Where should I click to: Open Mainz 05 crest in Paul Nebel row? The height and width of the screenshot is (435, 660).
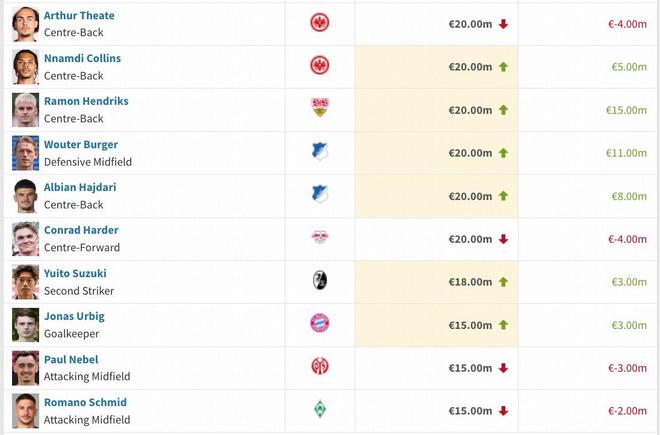(x=320, y=366)
